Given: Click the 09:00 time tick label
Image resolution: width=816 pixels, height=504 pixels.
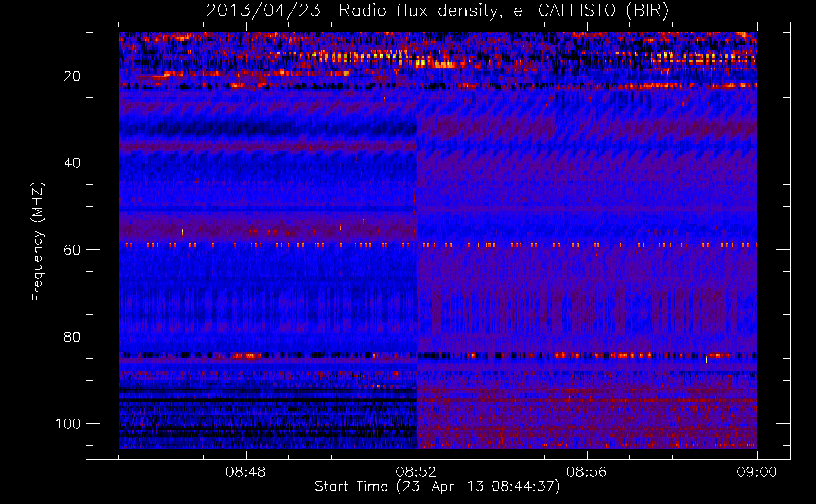Looking at the screenshot, I should pyautogui.click(x=757, y=472).
